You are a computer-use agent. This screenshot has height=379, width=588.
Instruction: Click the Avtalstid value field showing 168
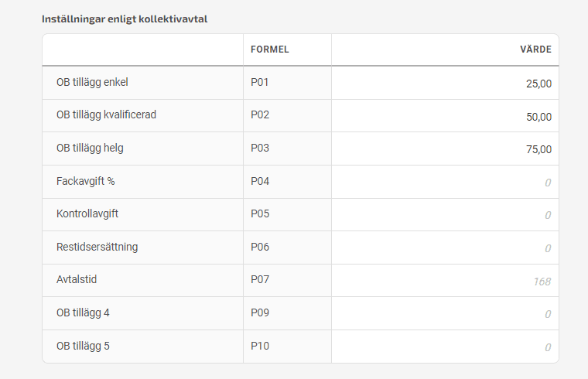click(x=445, y=281)
